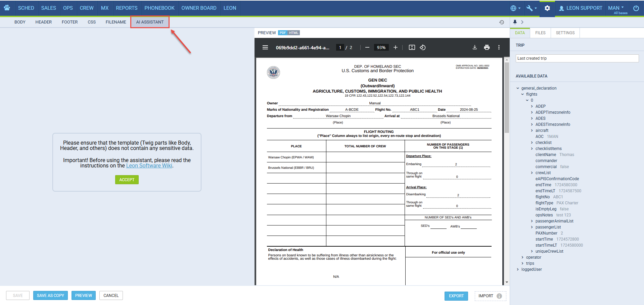644x305 pixels.
Task: Open the LEON SUPPORT user profile
Action: click(581, 8)
